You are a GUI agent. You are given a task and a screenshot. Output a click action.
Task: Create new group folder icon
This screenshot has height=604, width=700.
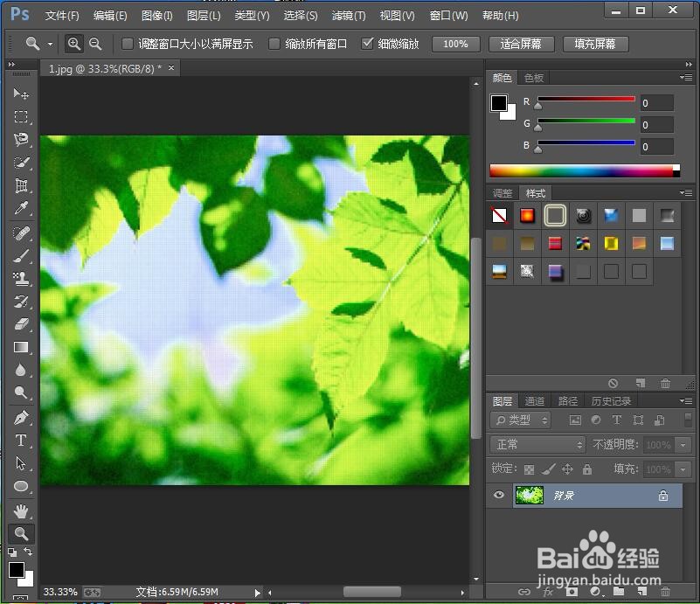coord(619,592)
